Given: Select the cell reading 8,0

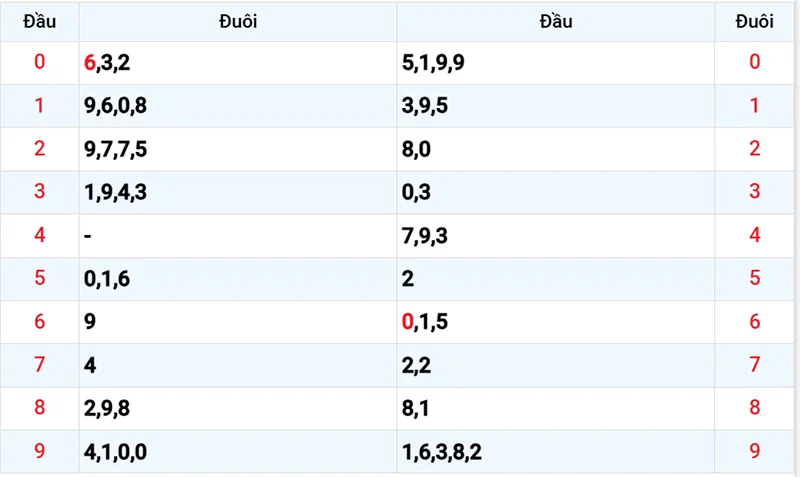Looking at the screenshot, I should [417, 149].
